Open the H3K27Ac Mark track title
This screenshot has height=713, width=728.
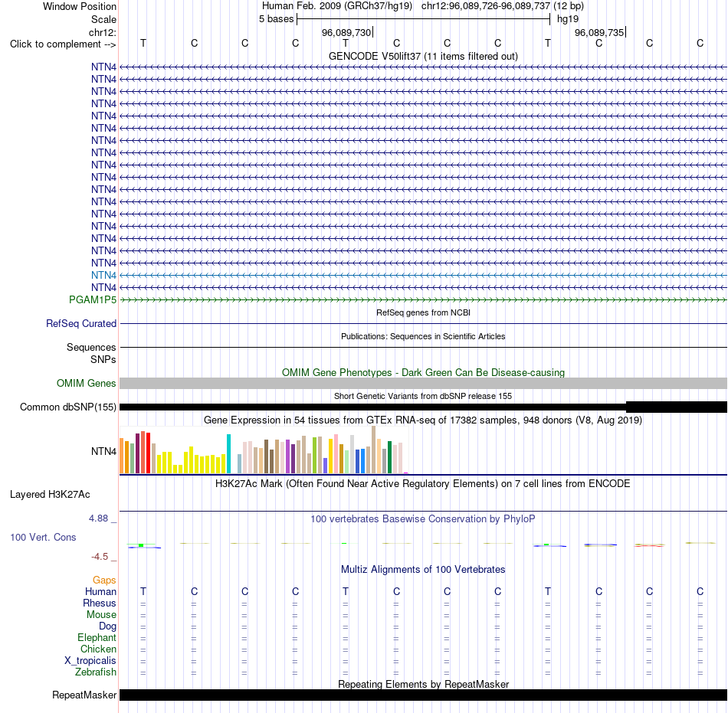click(x=423, y=484)
